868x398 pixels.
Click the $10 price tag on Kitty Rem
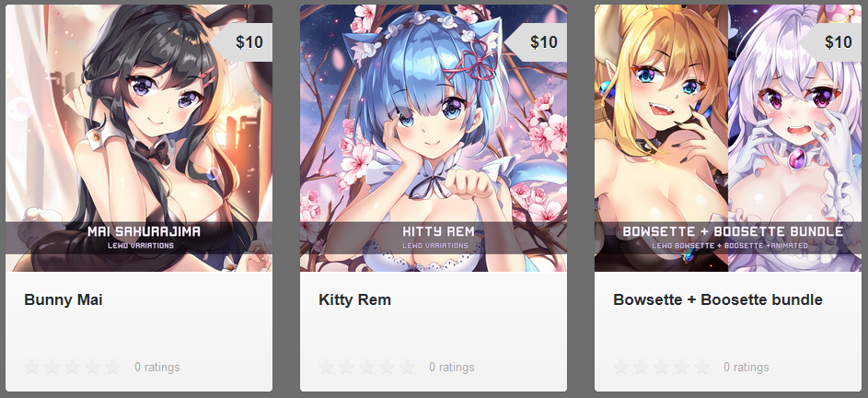(536, 42)
